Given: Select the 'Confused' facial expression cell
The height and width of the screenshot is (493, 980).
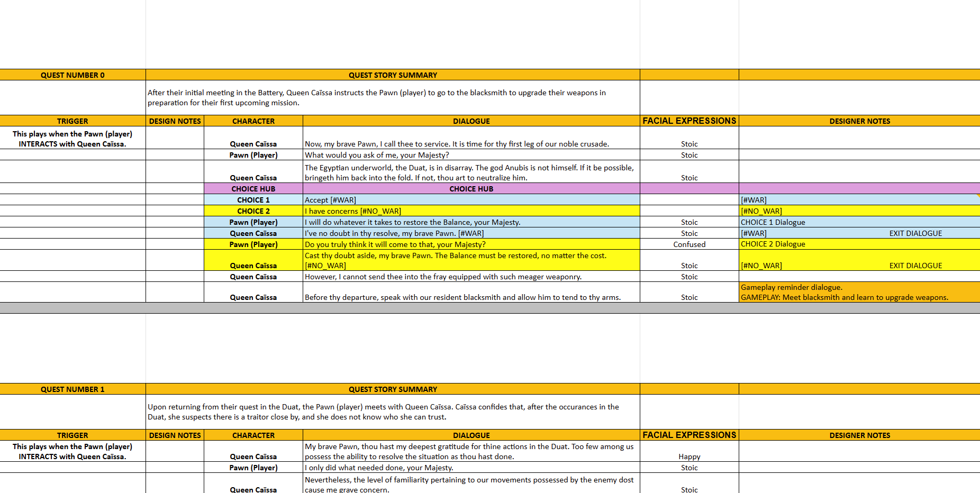Looking at the screenshot, I should [689, 244].
